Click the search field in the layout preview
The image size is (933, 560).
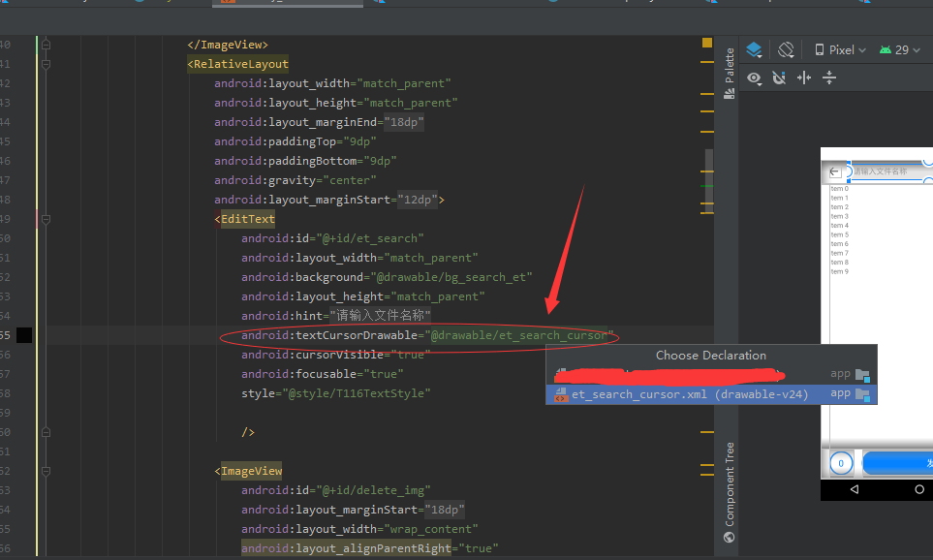pyautogui.click(x=889, y=171)
